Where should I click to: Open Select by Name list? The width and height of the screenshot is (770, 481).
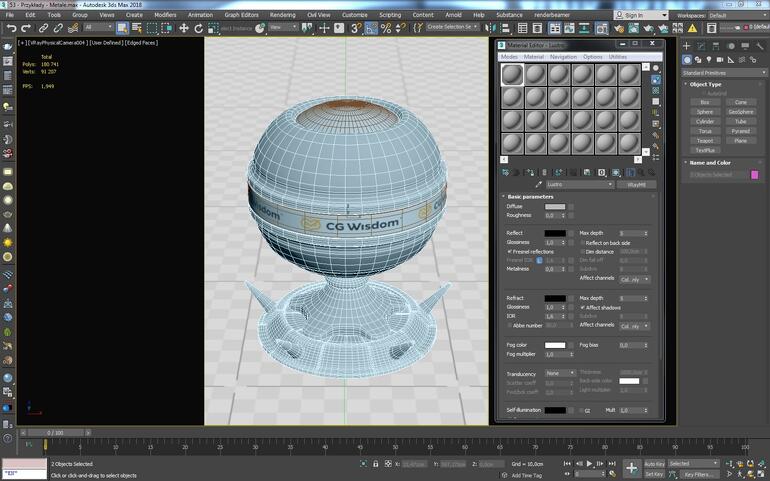pos(137,28)
